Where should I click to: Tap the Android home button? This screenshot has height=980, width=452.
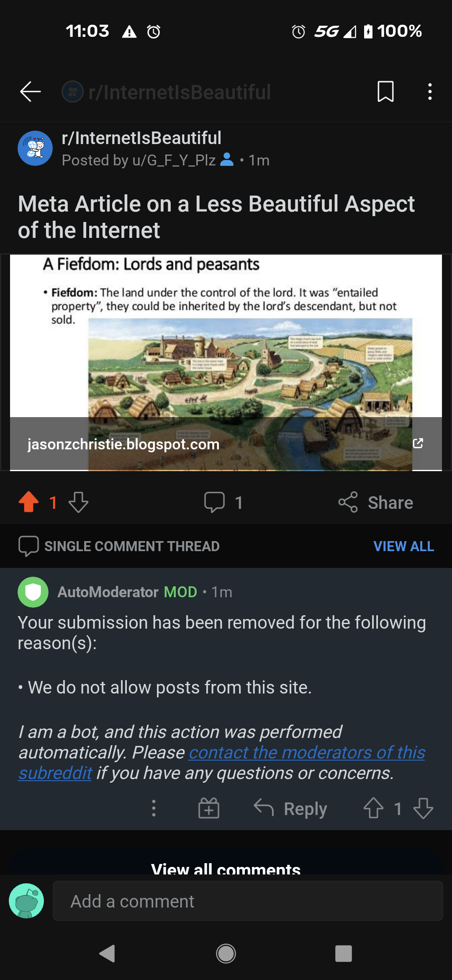226,954
